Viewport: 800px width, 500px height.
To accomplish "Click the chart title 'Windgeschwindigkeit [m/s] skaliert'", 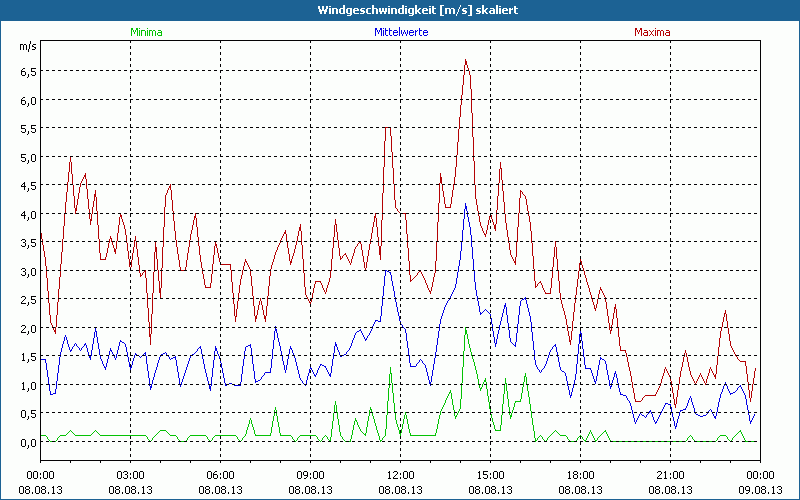I will 418,10.
